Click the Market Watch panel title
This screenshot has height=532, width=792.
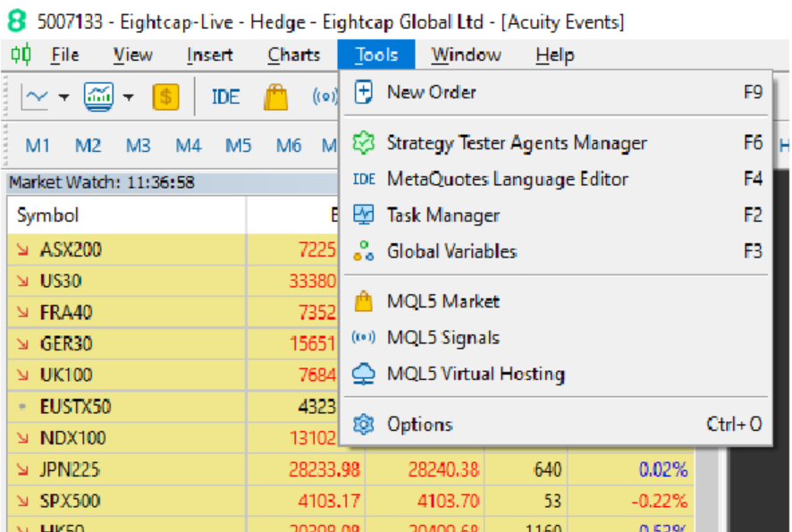coord(102,182)
